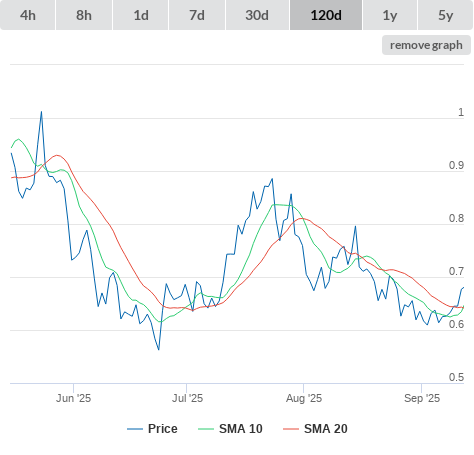Click the green SMA 10 legend swatch
Screen dimensions: 474x455
pos(206,429)
